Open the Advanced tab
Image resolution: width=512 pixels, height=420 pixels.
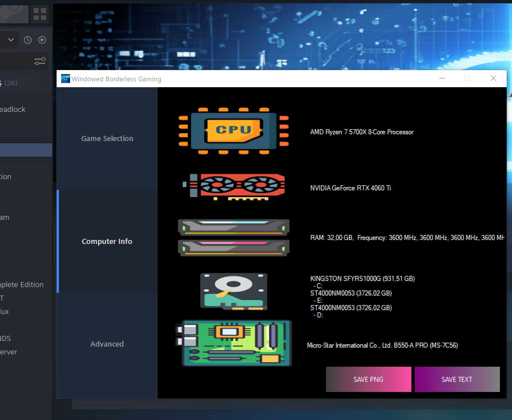tap(107, 344)
